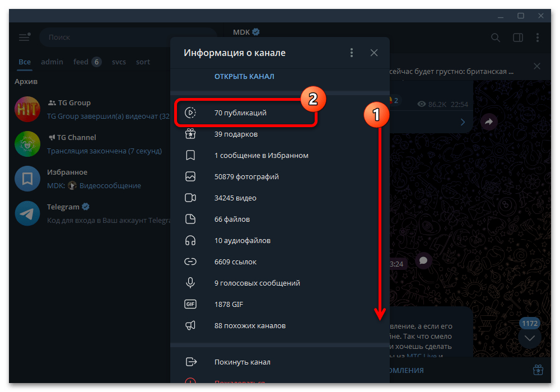Click the file document icon
This screenshot has width=560, height=392.
click(x=190, y=219)
